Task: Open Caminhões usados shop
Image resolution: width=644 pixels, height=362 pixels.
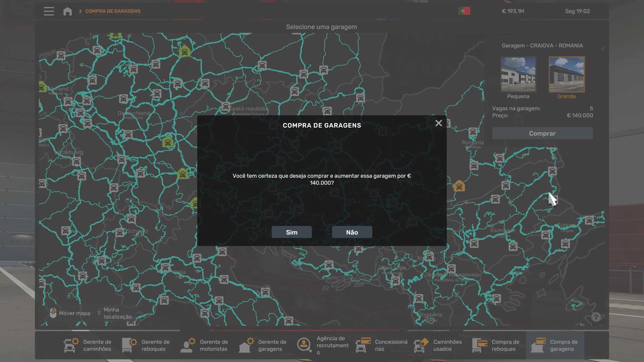Action: coord(439,345)
